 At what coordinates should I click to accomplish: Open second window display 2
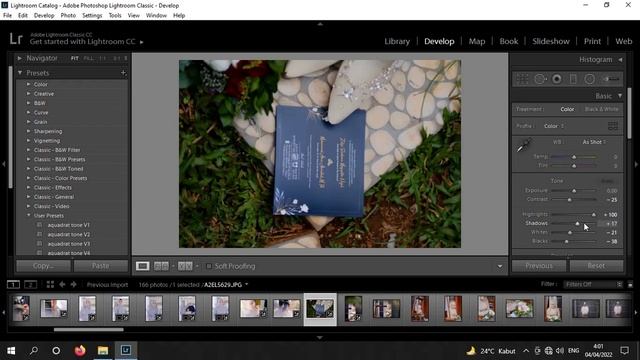click(x=31, y=284)
